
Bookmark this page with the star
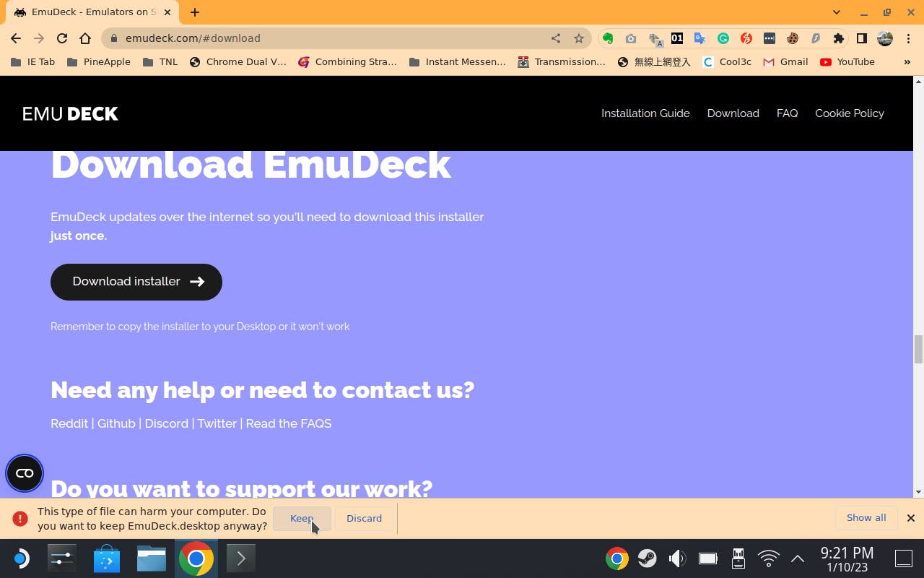pos(579,38)
